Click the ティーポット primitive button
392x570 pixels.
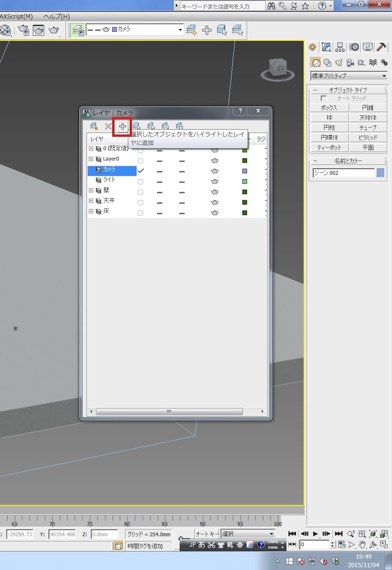coord(329,148)
